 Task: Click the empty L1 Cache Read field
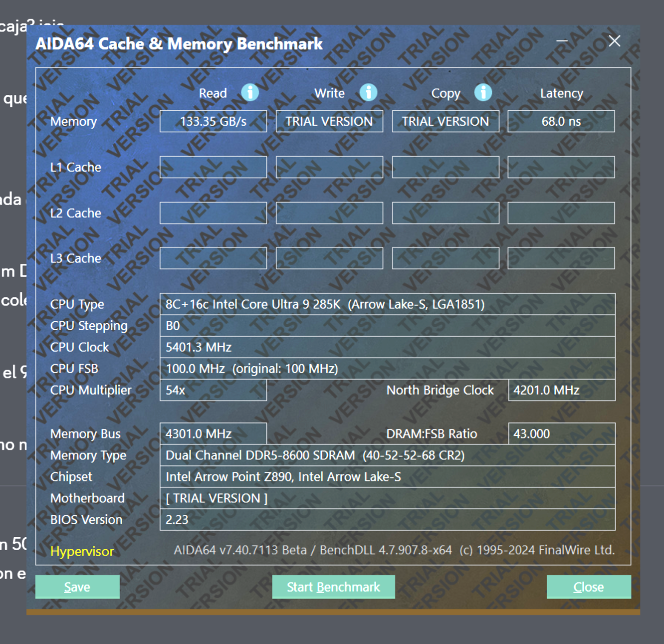point(213,167)
